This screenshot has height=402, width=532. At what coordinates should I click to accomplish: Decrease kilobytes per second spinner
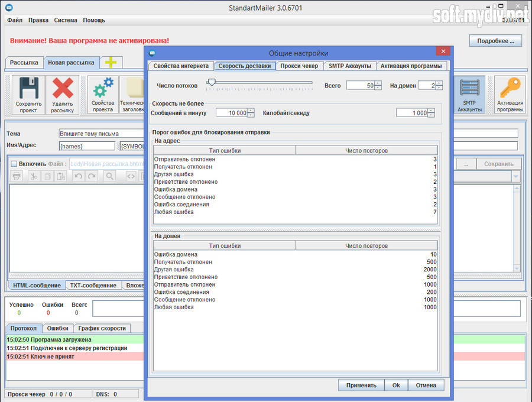[432, 115]
